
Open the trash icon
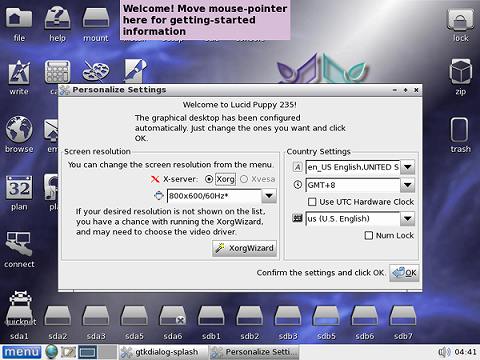click(x=460, y=130)
